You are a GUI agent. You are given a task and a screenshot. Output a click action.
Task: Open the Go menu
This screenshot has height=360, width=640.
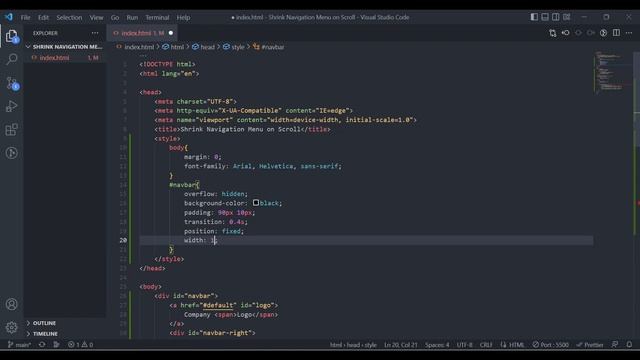[115, 18]
